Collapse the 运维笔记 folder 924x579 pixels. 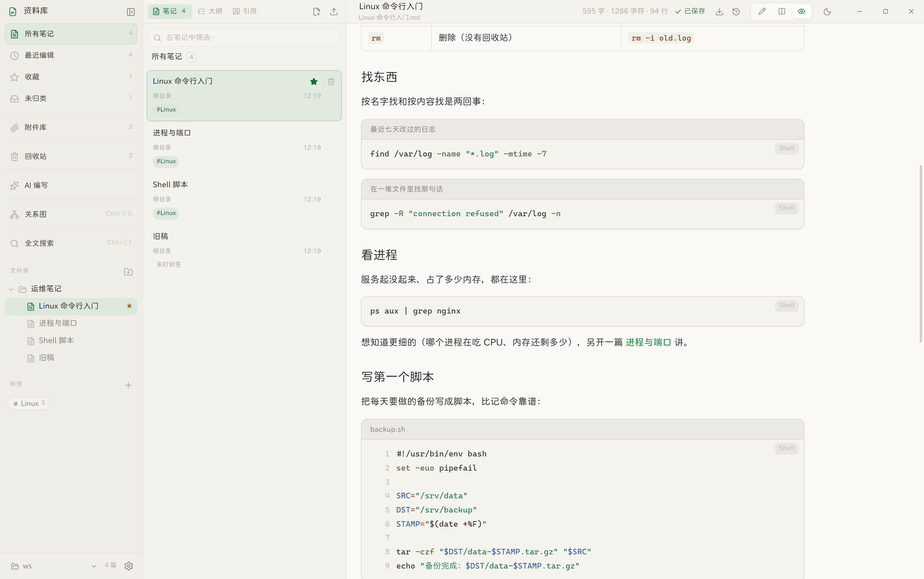point(11,289)
